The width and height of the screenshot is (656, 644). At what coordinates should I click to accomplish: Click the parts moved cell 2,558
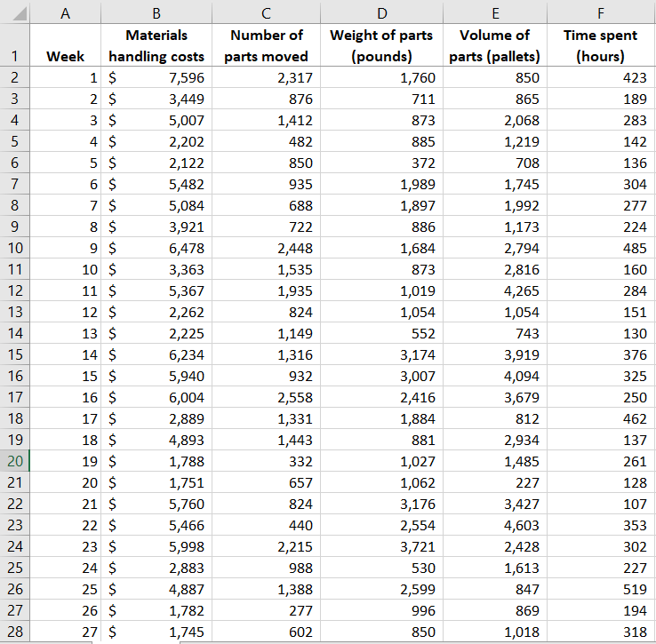click(266, 397)
